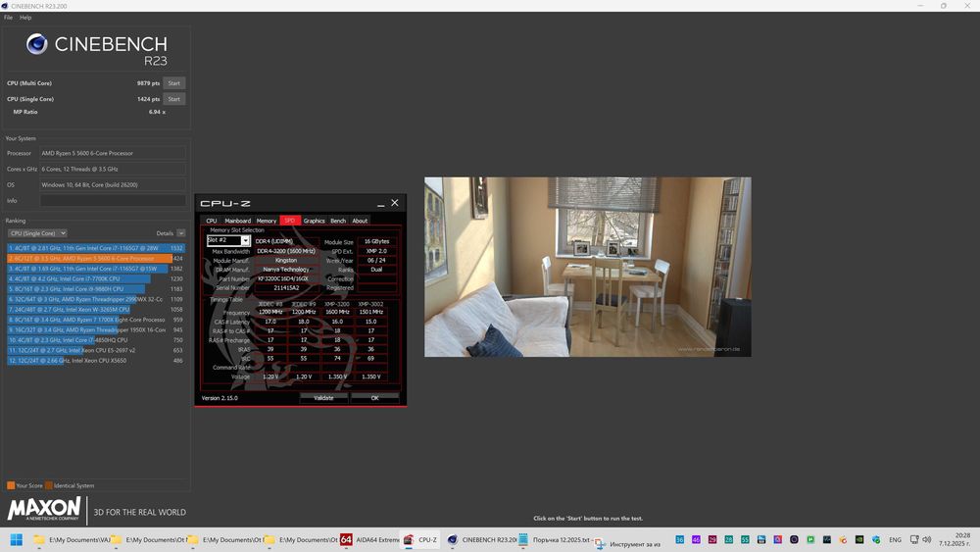
Task: Switch to the Mainboard tab in CPU-Z
Action: click(237, 221)
